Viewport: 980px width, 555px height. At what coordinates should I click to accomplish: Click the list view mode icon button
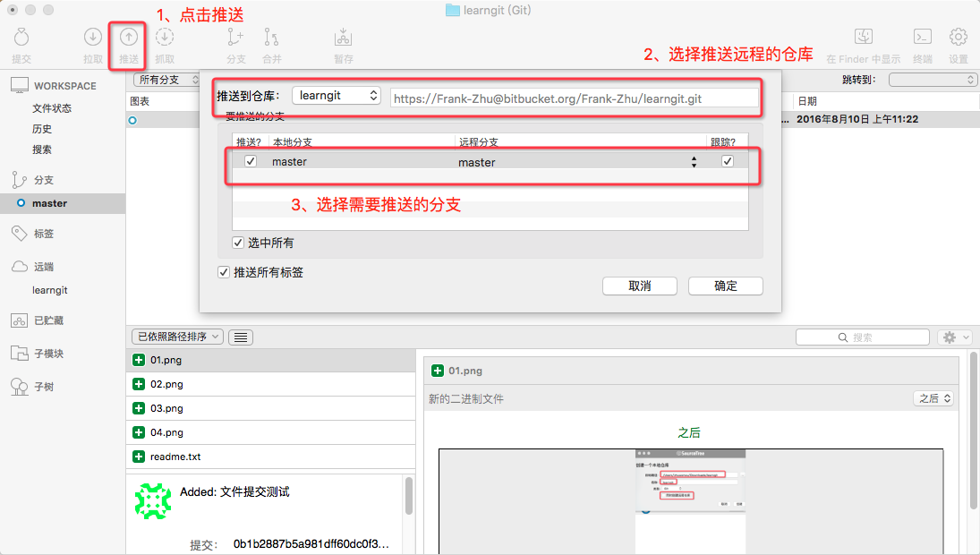pos(241,337)
